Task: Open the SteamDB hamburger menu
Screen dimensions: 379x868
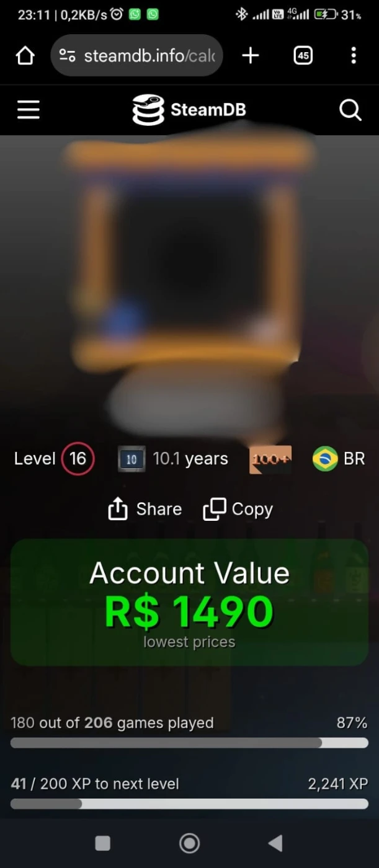Action: (x=28, y=110)
